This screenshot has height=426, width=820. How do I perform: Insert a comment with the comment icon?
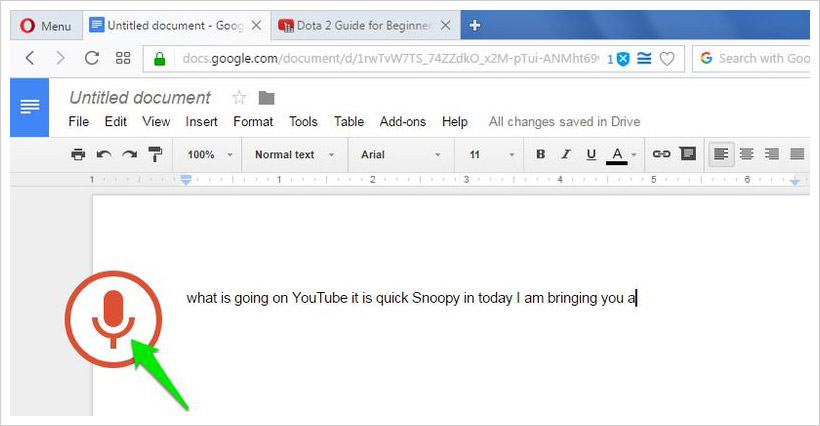pyautogui.click(x=688, y=154)
